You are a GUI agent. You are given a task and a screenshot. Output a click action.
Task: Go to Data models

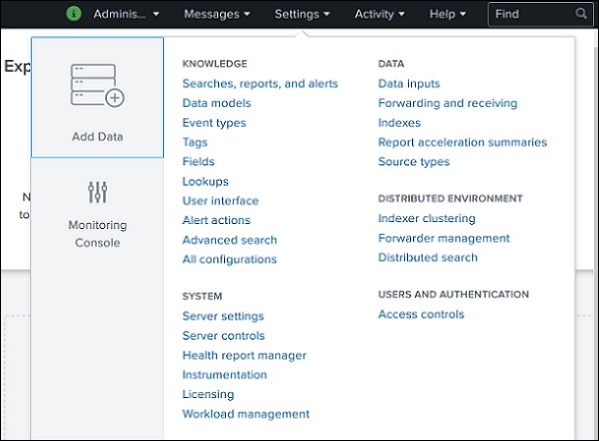(x=217, y=103)
